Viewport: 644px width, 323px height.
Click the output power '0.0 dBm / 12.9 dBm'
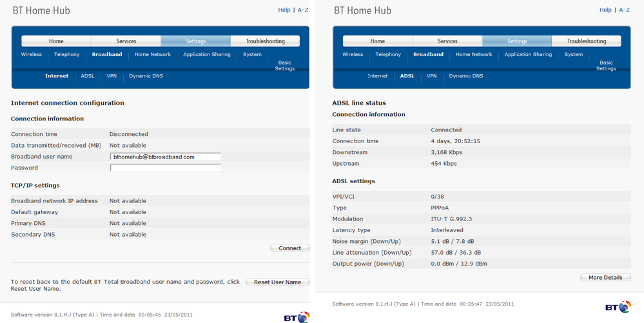point(459,264)
